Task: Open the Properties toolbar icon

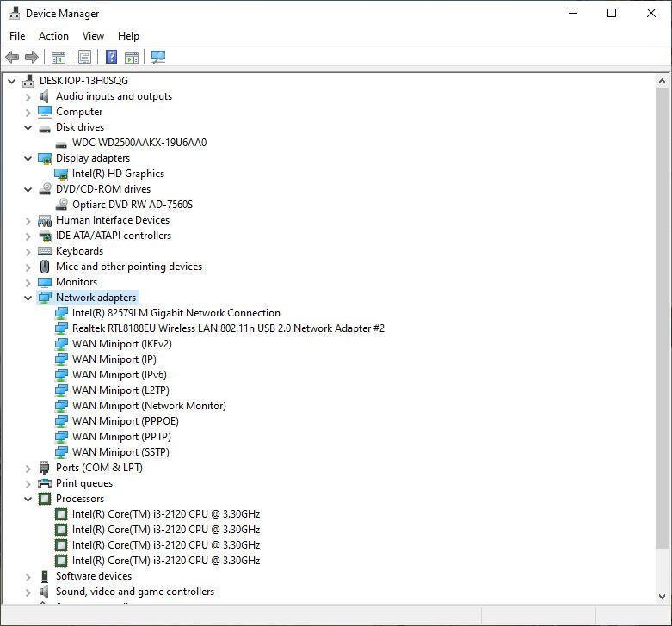Action: pos(85,57)
